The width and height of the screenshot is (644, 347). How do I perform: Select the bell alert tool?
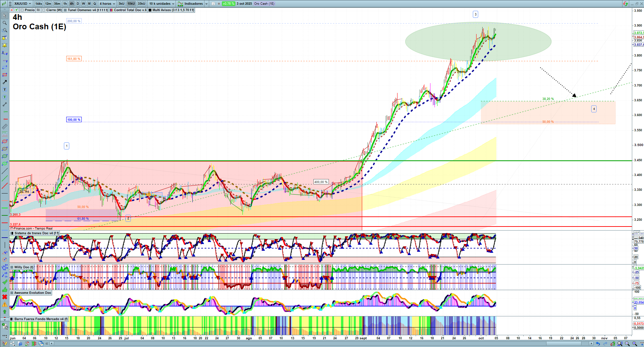point(5,45)
